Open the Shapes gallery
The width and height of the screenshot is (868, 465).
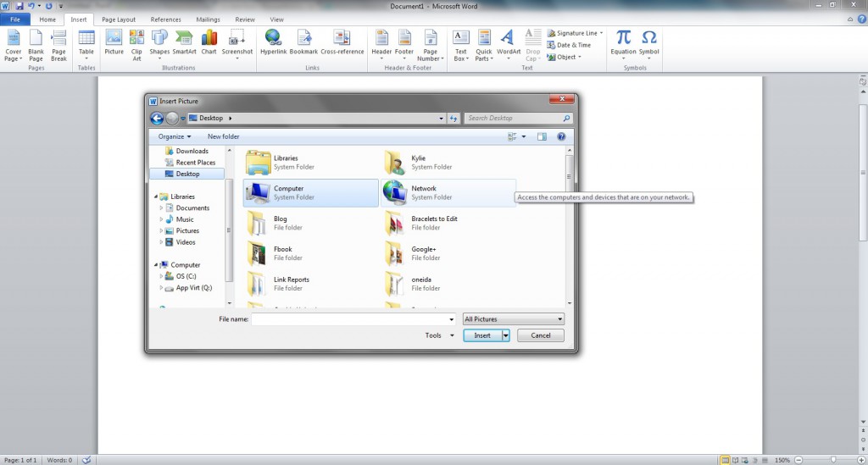point(159,46)
